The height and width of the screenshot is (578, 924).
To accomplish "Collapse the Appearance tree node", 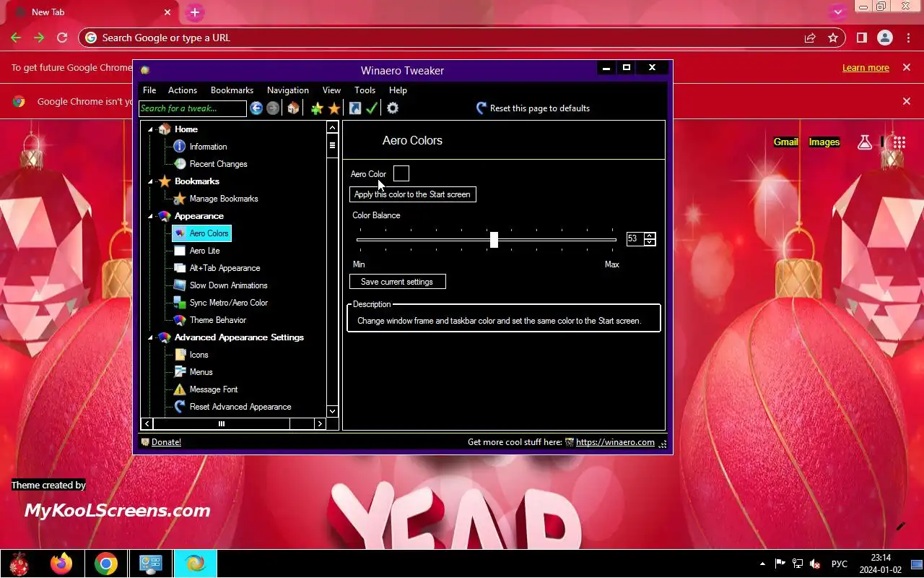I will coord(151,216).
